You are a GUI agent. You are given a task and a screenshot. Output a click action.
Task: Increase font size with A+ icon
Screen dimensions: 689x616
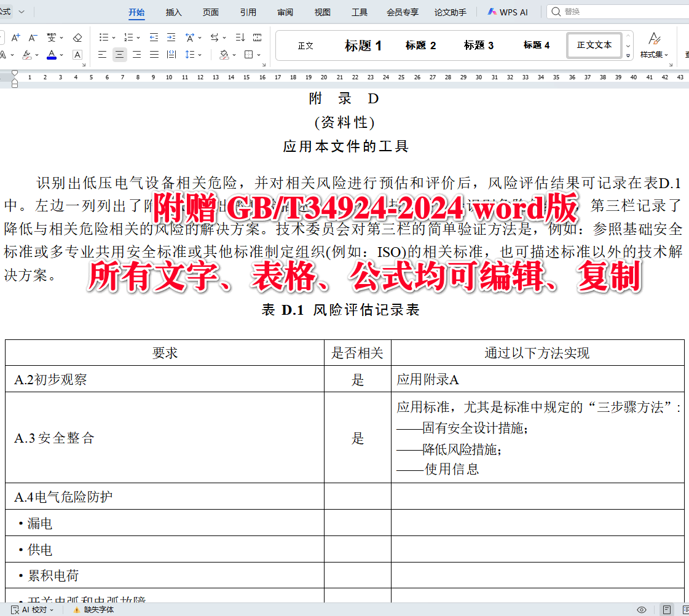16,38
